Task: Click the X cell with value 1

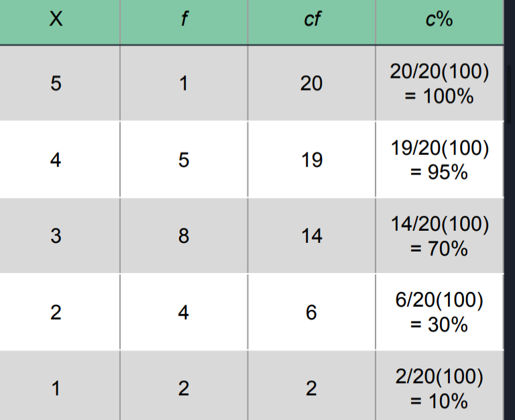Action: [56, 388]
